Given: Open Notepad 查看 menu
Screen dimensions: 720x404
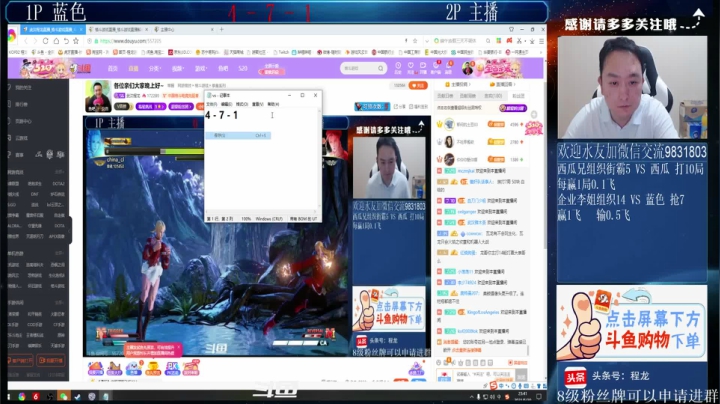Looking at the screenshot, I should pyautogui.click(x=258, y=104).
